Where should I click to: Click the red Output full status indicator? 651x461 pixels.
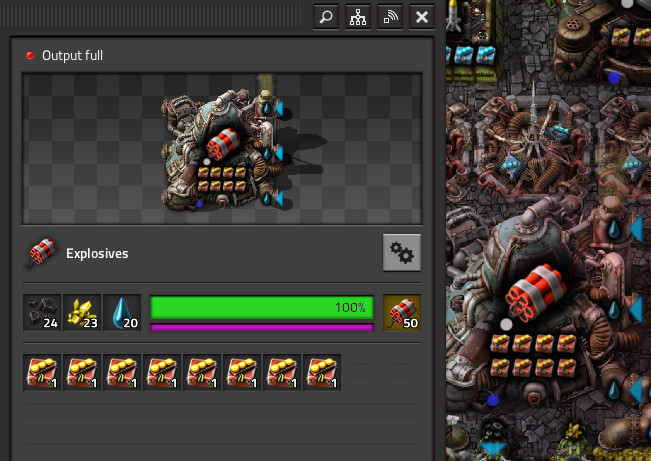point(30,55)
